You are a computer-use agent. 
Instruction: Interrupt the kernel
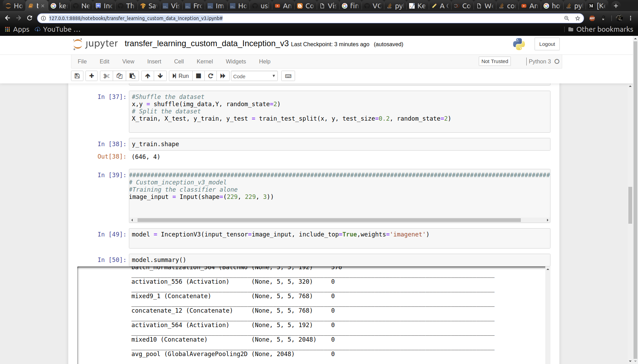tap(198, 76)
